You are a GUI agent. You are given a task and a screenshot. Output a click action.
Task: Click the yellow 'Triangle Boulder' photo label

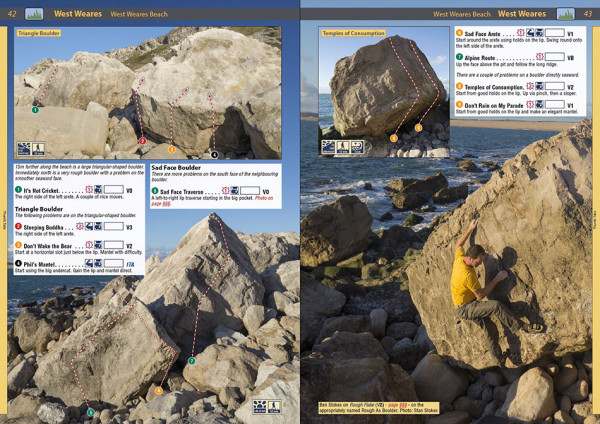tap(38, 33)
